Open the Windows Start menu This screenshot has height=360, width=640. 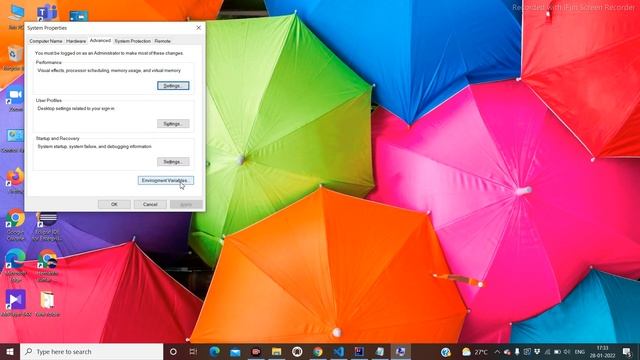(10, 351)
